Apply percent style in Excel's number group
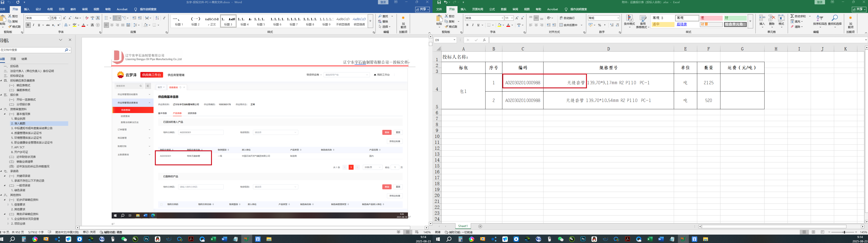Image resolution: width=868 pixels, height=243 pixels. click(x=599, y=25)
